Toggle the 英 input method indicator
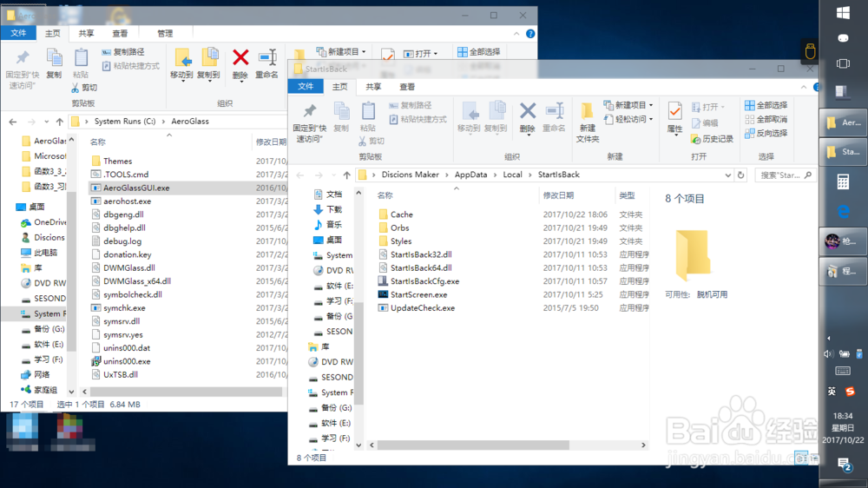This screenshot has height=488, width=868. coord(833,392)
